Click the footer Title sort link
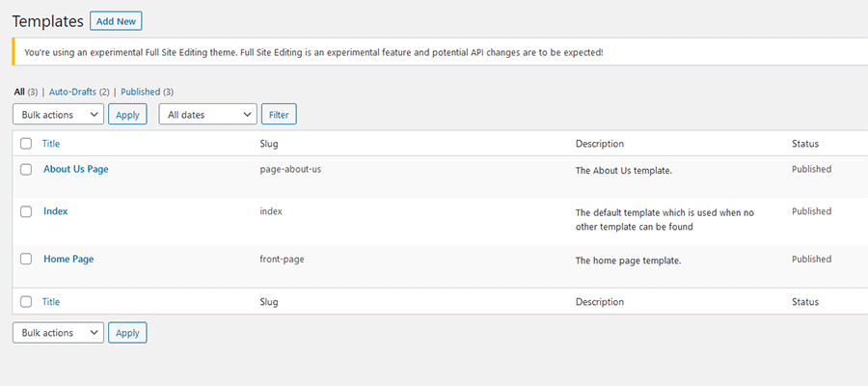 [x=51, y=302]
